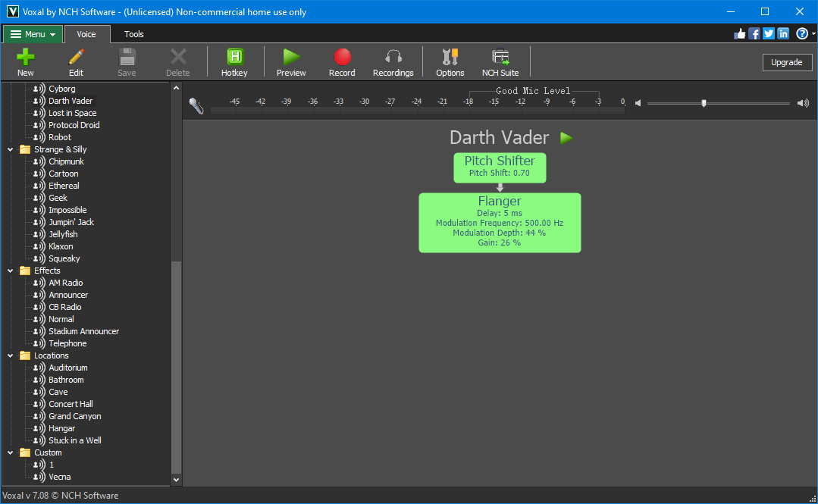Click the voice list scroll up arrow
818x504 pixels.
(177, 88)
